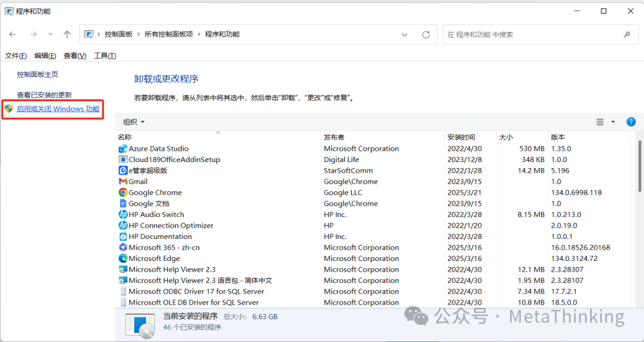Click 所有控制面板项 in the breadcrumb
Screen dimensions: 644x342
pyautogui.click(x=169, y=35)
